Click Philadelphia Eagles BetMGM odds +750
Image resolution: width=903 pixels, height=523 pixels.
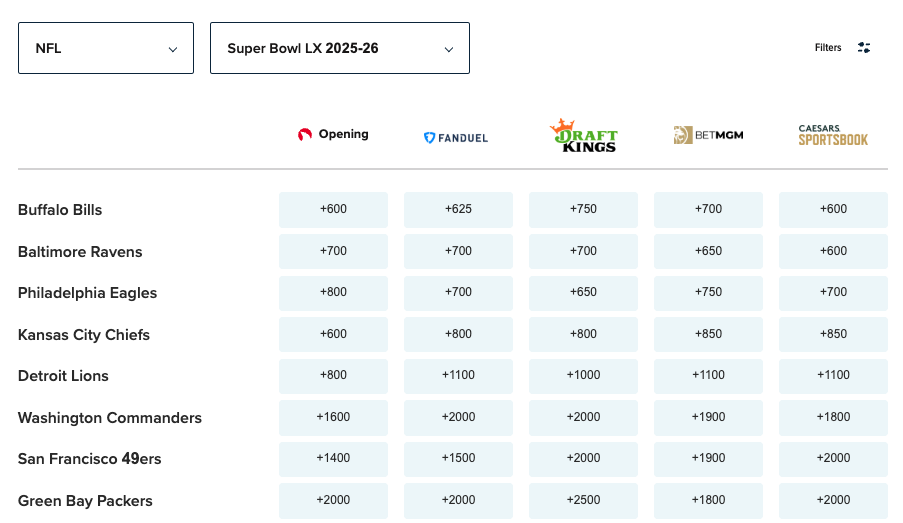tap(708, 293)
